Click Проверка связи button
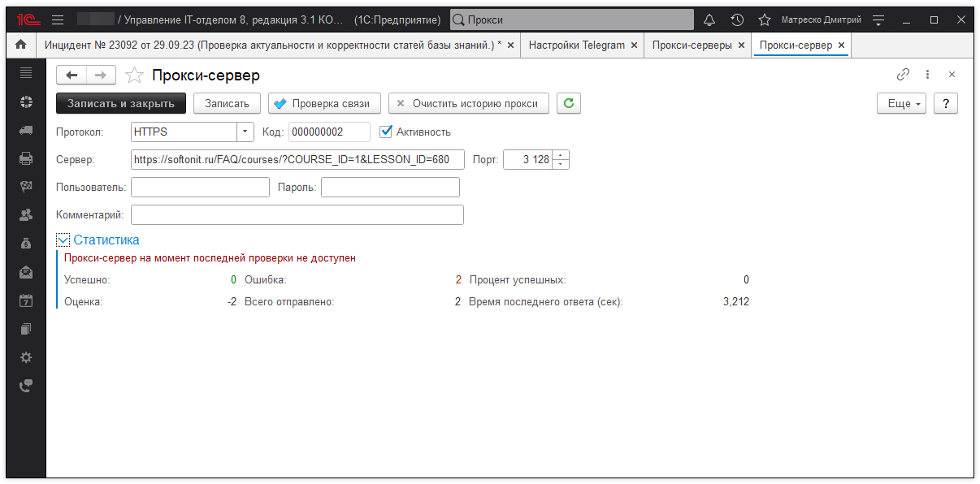Image resolution: width=980 pixels, height=484 pixels. [x=324, y=103]
